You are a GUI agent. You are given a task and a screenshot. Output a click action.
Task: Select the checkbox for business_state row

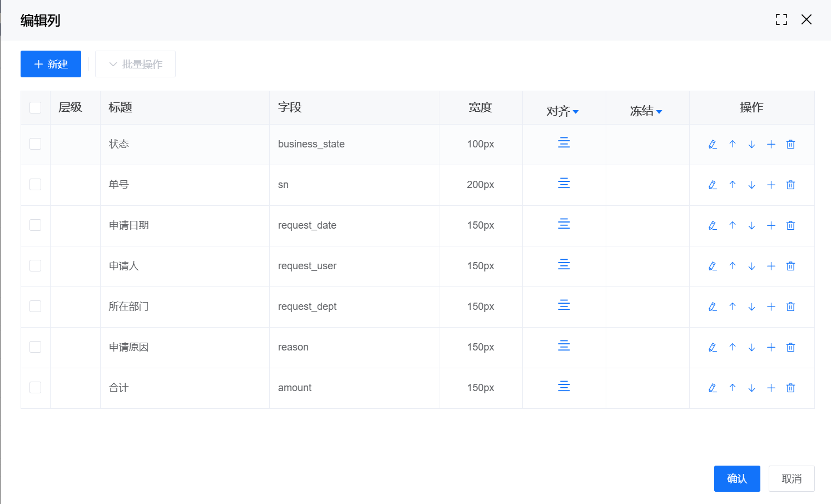[36, 144]
